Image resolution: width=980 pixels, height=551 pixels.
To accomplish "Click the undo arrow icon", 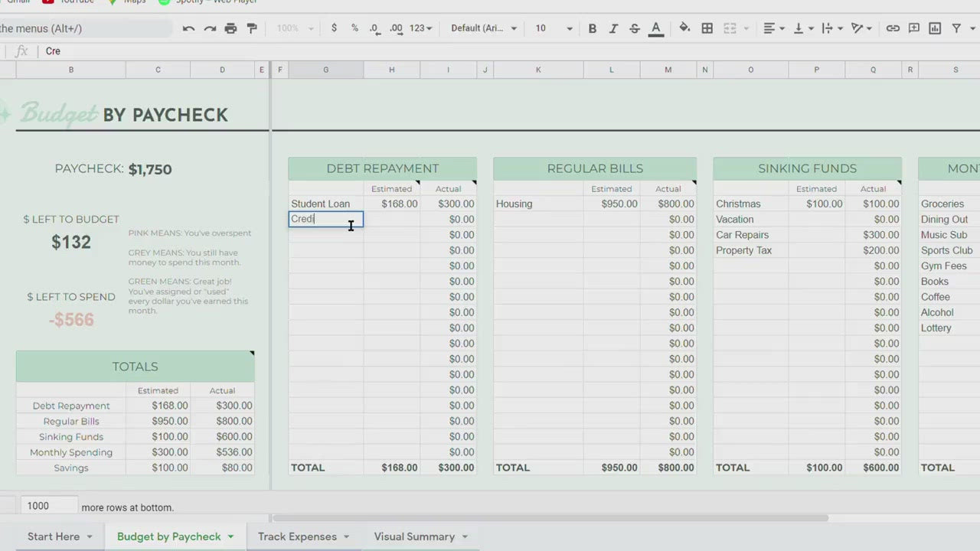I will (x=188, y=28).
